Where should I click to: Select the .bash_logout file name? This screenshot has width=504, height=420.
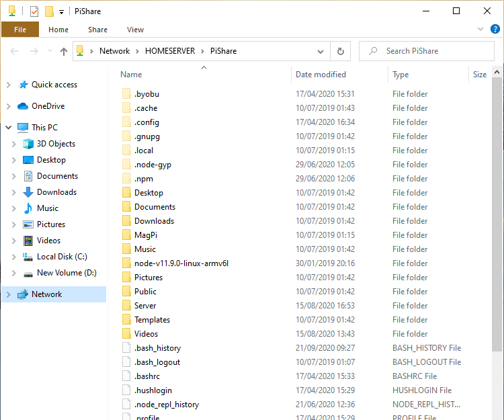point(157,362)
